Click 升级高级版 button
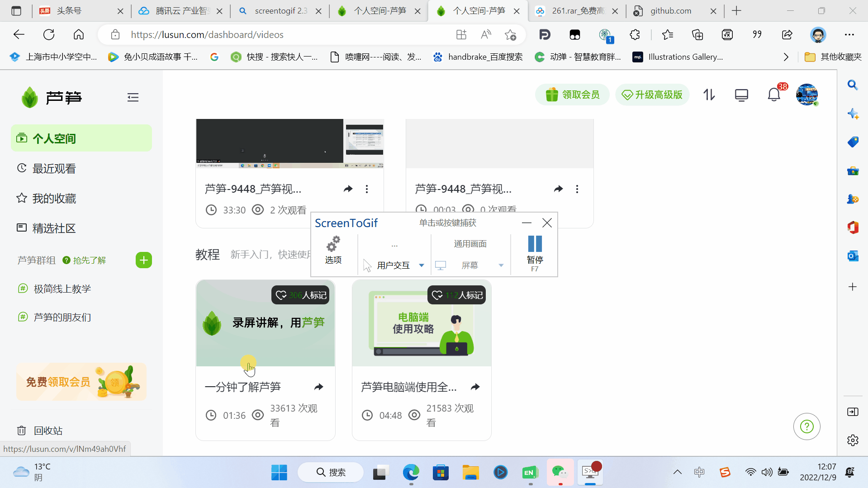868x488 pixels. [x=652, y=95]
